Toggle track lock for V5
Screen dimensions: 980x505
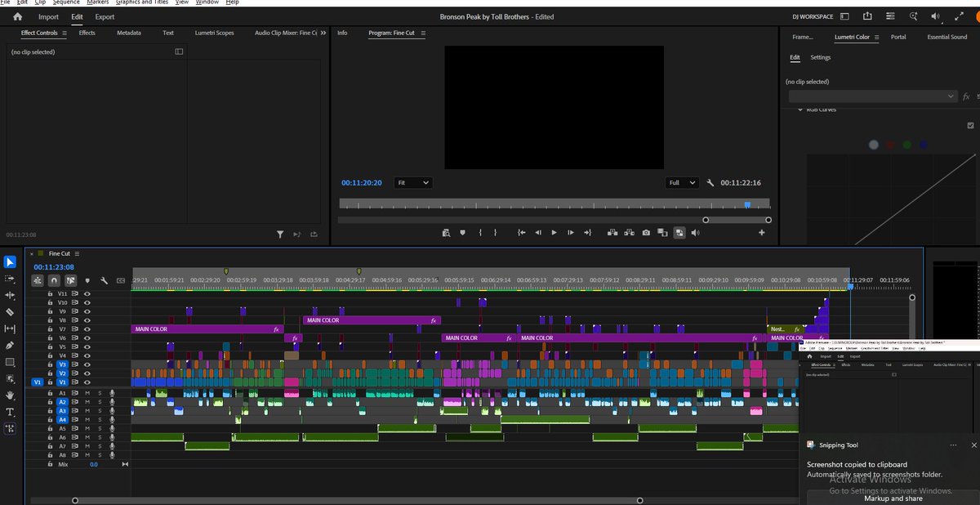click(50, 347)
